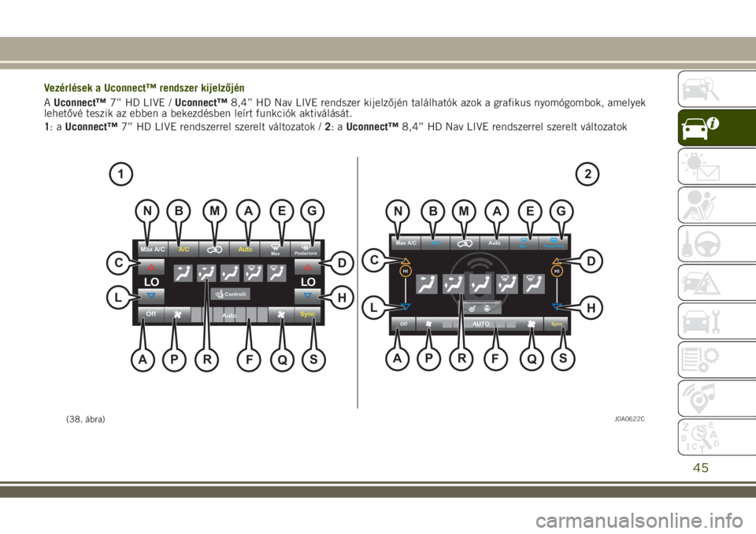Tap left HI temperature indicator in panel 2
The height and width of the screenshot is (534, 756).
click(x=406, y=272)
